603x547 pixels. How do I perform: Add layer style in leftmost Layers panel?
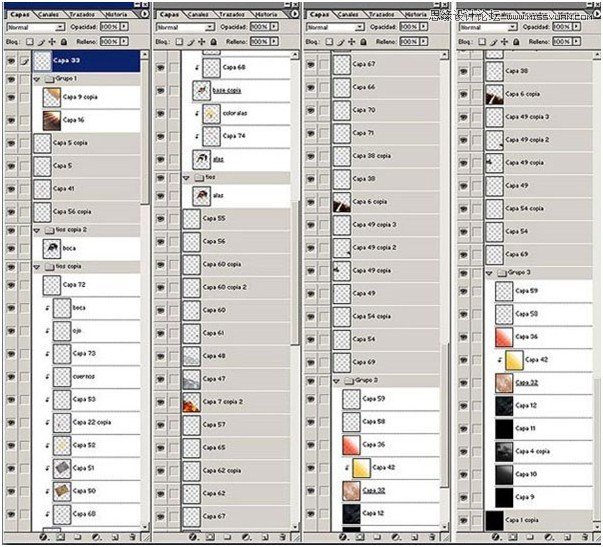tap(43, 537)
